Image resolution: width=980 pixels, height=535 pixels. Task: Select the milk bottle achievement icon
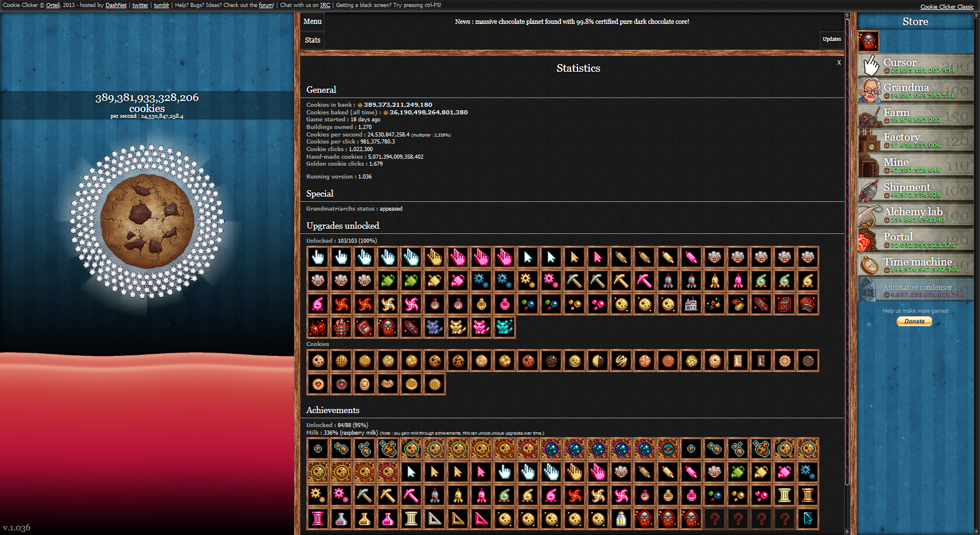[621, 519]
